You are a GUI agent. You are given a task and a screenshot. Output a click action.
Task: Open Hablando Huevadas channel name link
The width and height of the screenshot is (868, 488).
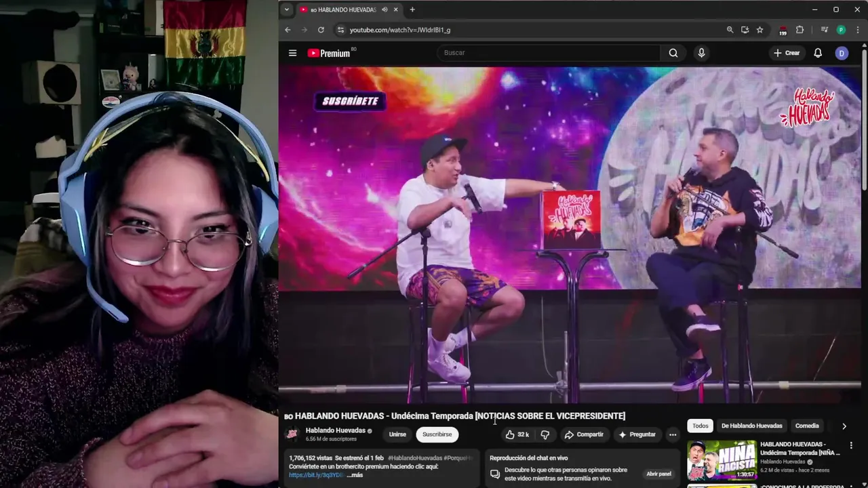pyautogui.click(x=336, y=430)
